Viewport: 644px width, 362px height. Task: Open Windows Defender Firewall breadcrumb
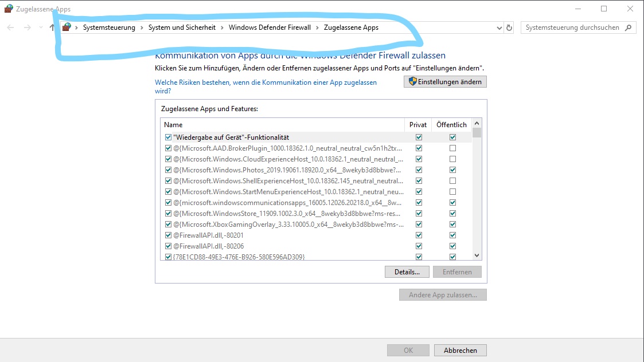(x=270, y=27)
